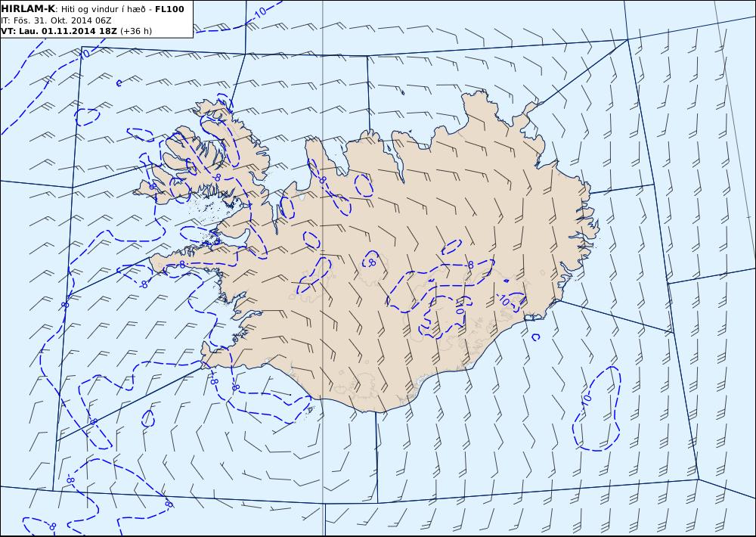This screenshot has height=537, width=756.
Task: Click the 'VT: Lau. 01.11.2014 18Z' valid time
Action: click(59, 31)
